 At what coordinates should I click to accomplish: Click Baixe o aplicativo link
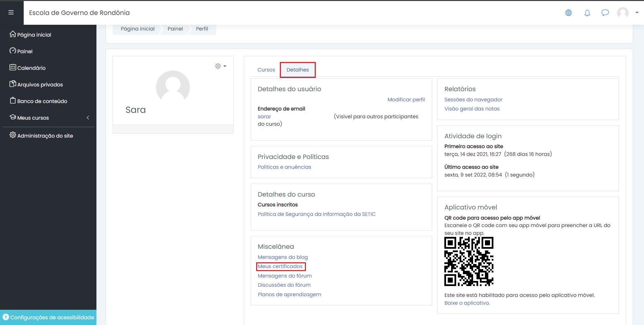coord(467,303)
